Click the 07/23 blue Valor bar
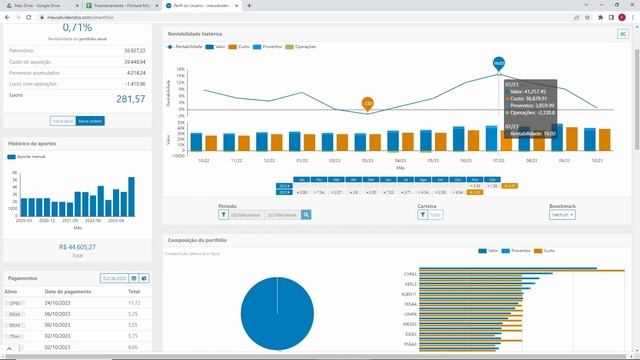Image resolution: width=640 pixels, height=360 pixels. [491, 138]
